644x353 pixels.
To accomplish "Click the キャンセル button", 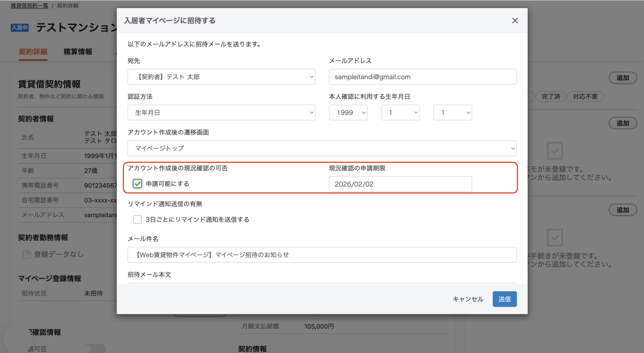I will click(468, 299).
